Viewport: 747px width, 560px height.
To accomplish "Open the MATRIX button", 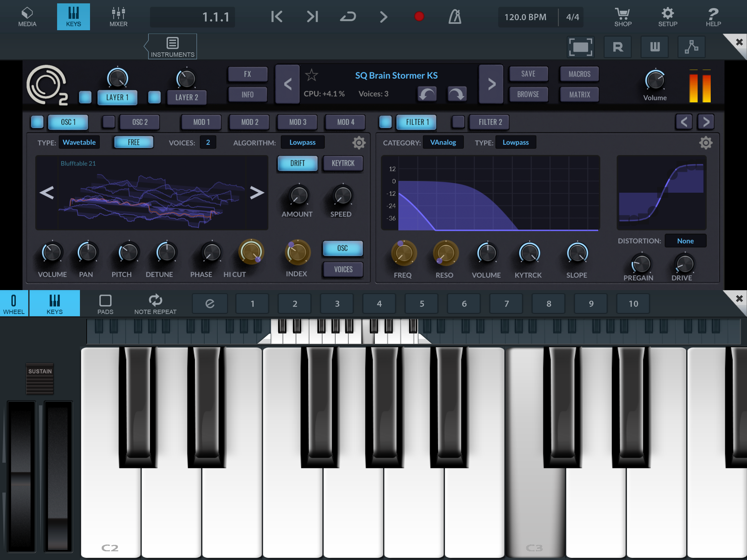I will (579, 94).
